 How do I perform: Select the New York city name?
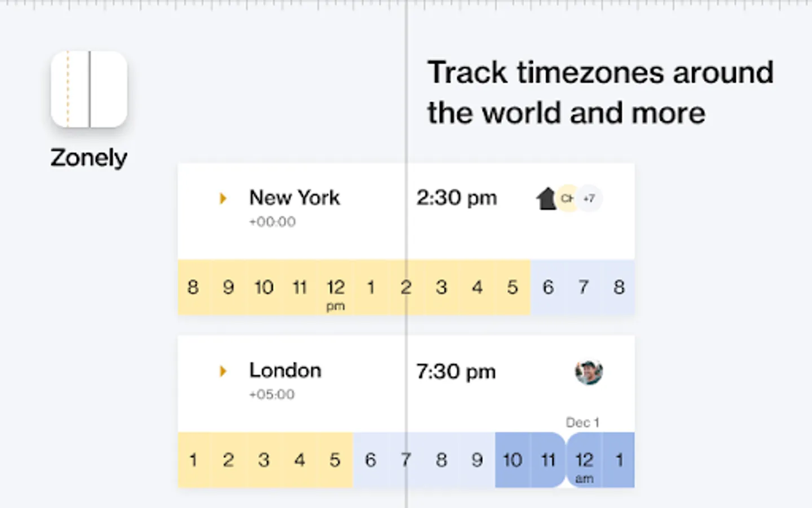pyautogui.click(x=295, y=198)
